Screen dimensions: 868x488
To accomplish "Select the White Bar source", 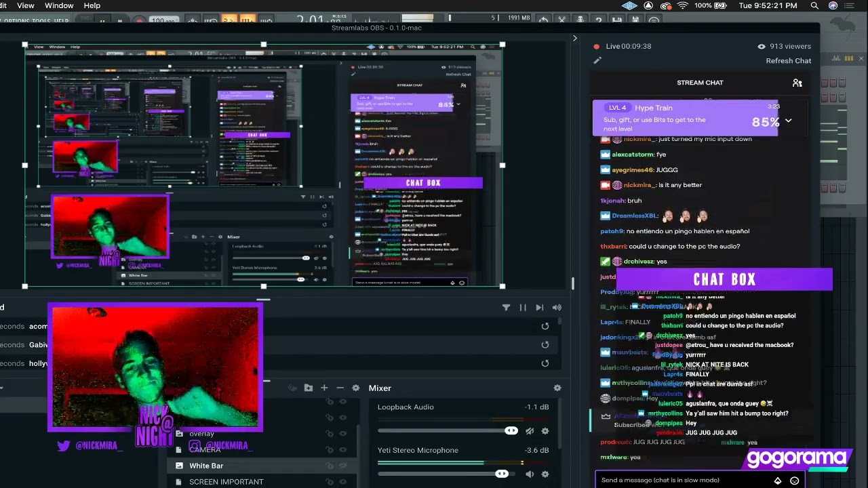I will [x=206, y=466].
